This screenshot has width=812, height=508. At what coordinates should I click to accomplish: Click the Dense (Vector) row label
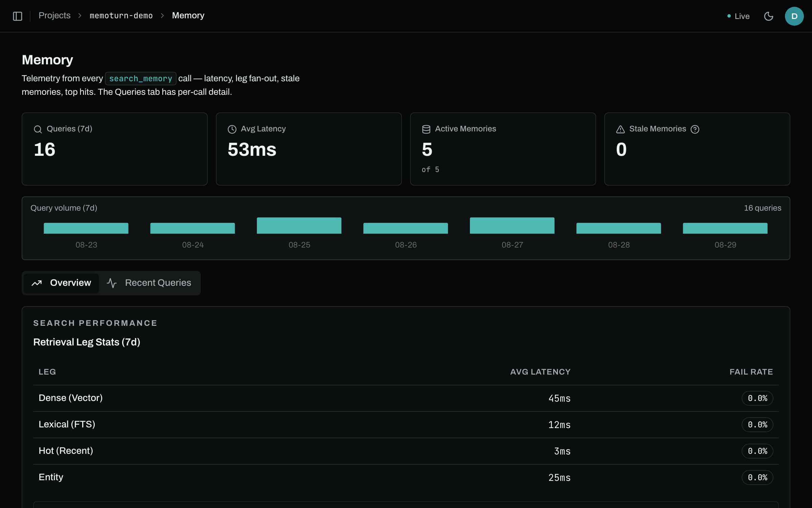click(x=71, y=398)
